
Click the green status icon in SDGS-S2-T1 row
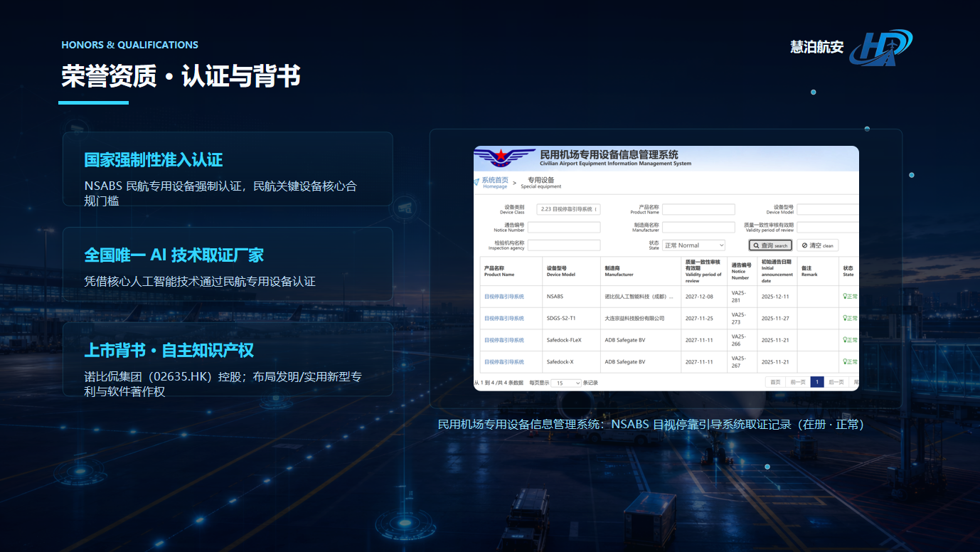point(845,318)
